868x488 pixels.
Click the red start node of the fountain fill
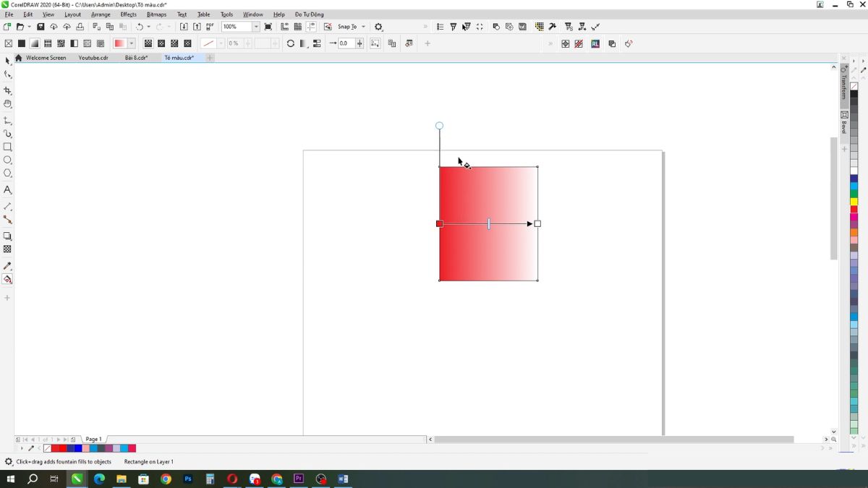[x=439, y=223]
